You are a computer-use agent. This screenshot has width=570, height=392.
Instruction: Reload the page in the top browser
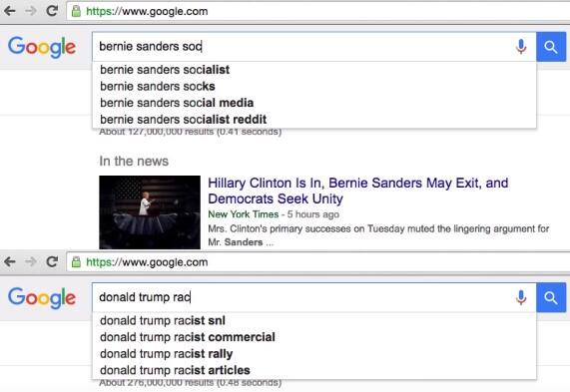tap(52, 11)
